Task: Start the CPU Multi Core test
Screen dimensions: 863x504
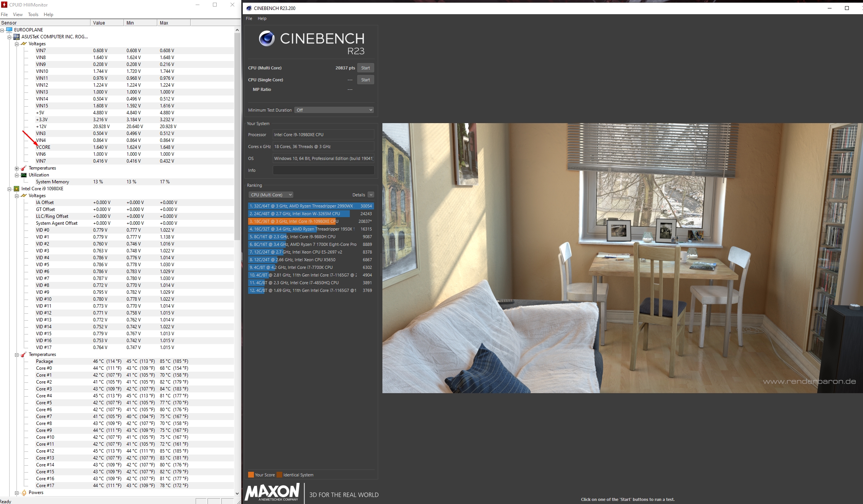Action: tap(365, 68)
